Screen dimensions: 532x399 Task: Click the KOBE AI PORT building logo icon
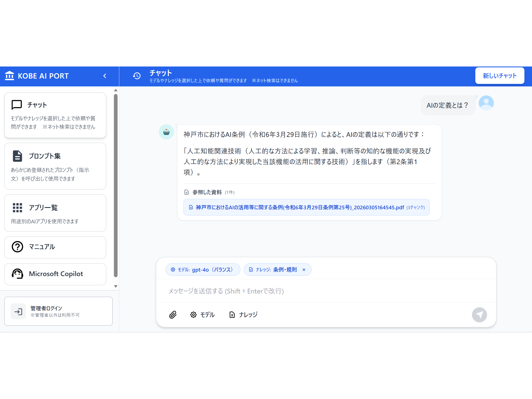click(x=10, y=76)
